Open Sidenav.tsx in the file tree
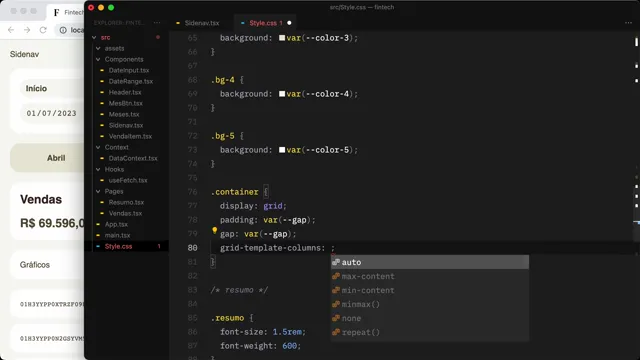The image size is (640, 360). tap(126, 125)
